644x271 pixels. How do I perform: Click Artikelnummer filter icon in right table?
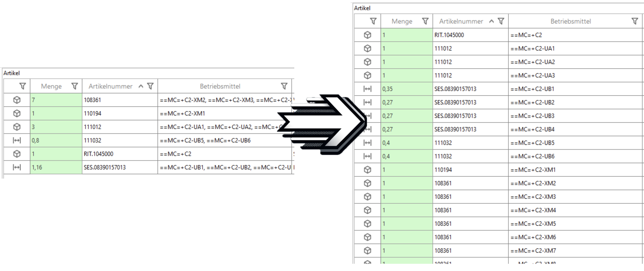(x=501, y=21)
